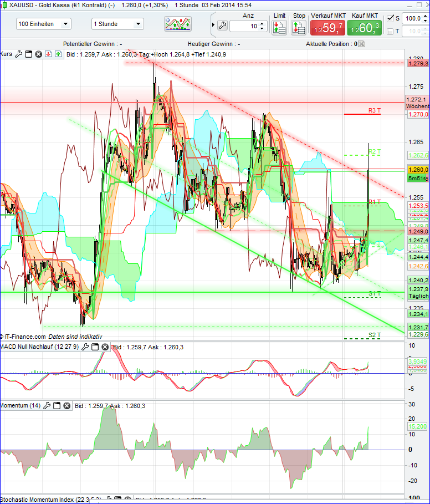Click the candlestick icon in the title bar

pyautogui.click(x=3, y=5)
